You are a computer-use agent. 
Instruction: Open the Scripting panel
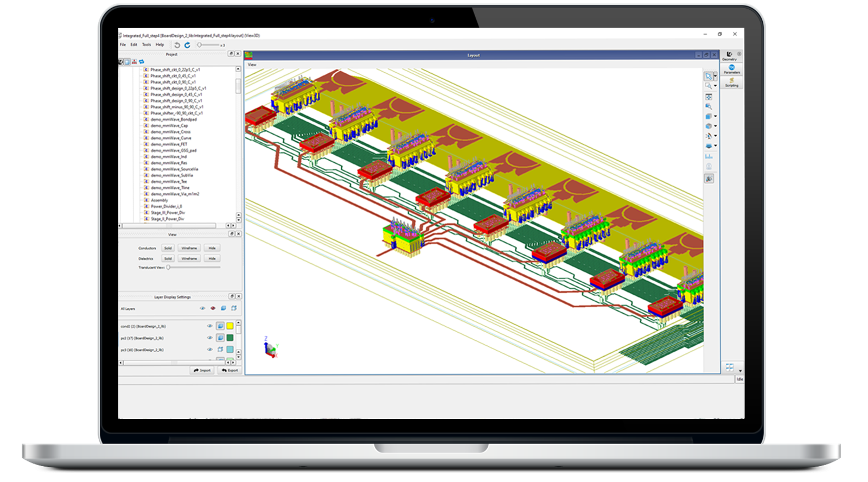pyautogui.click(x=731, y=82)
